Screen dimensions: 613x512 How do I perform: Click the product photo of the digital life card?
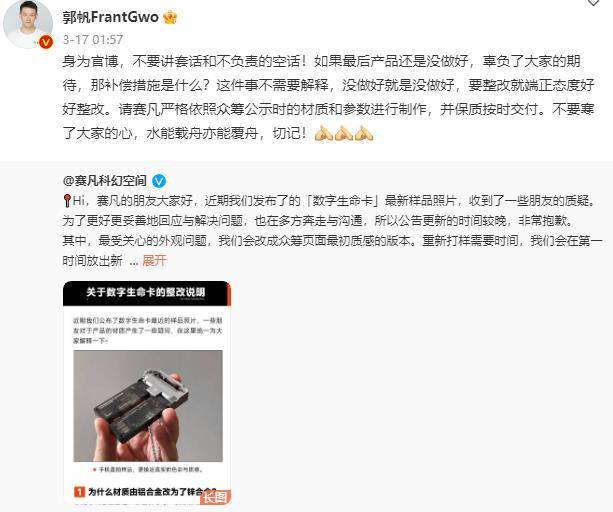pyautogui.click(x=148, y=406)
